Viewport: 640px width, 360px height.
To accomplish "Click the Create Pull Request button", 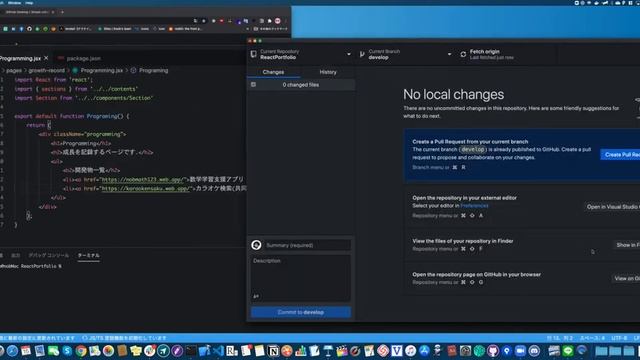I will pyautogui.click(x=620, y=155).
